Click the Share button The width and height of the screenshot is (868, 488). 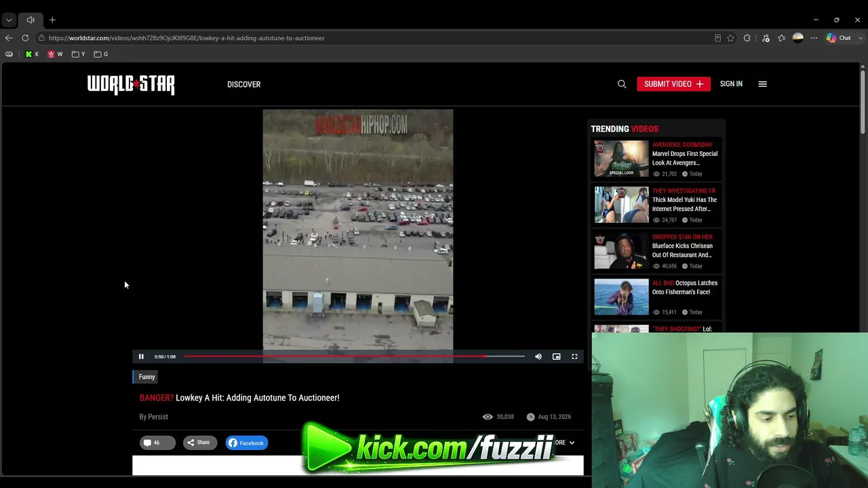point(199,443)
